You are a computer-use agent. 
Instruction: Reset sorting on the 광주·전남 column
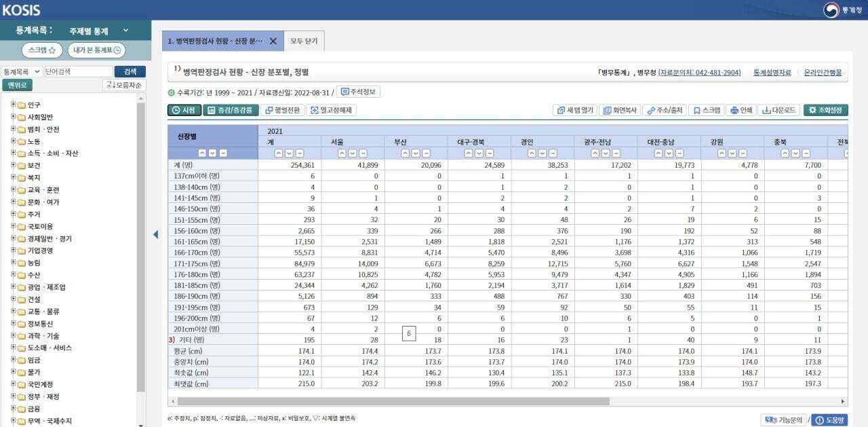(x=616, y=153)
